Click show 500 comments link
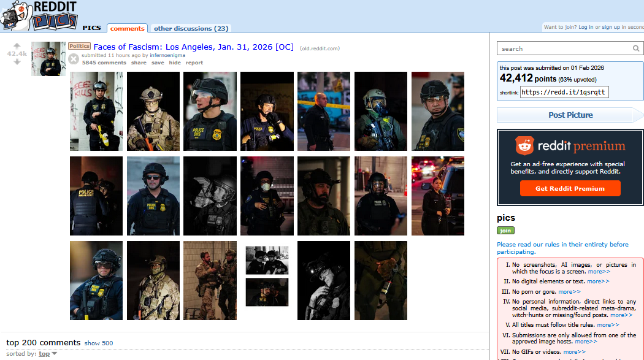644x360 pixels. click(x=99, y=343)
